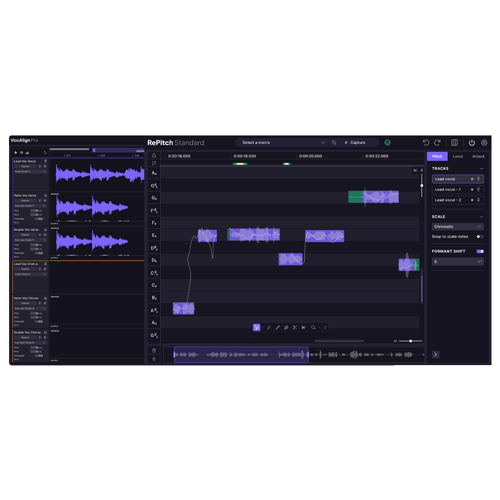Open the Harm Vox Verse preset dropdown
Screen dimensions: 500x500
click(30, 206)
